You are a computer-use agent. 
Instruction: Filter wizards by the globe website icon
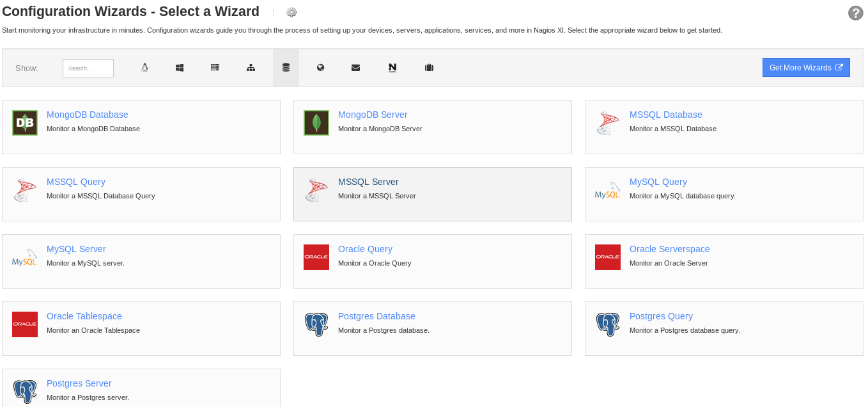321,67
